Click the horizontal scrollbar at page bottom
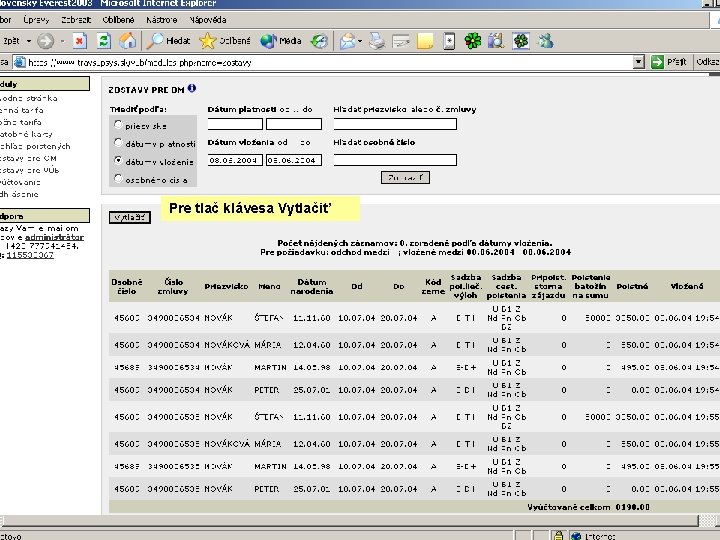The image size is (720, 540). [349, 520]
